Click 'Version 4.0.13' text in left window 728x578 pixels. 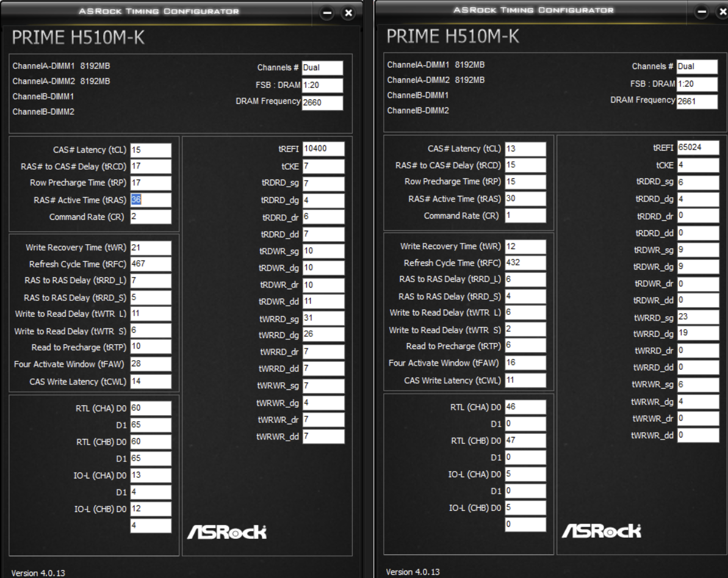pos(38,573)
